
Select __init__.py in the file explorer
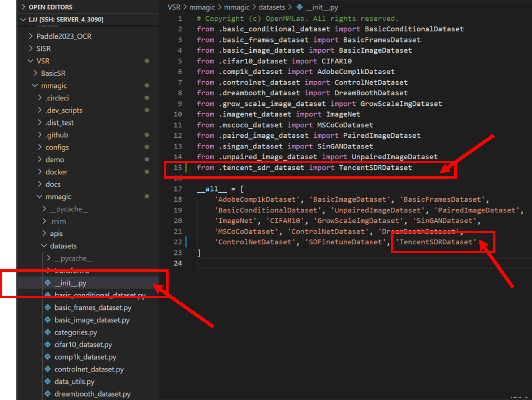(70, 283)
